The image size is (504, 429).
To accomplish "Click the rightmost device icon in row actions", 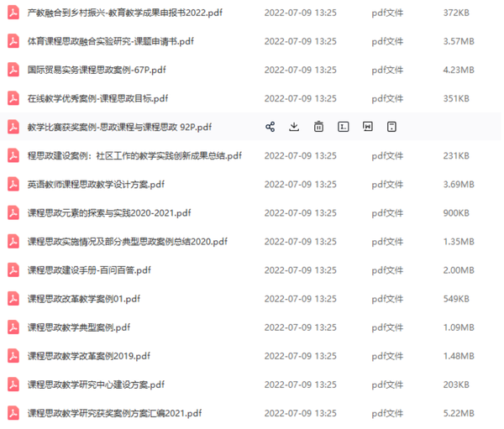I will click(391, 127).
